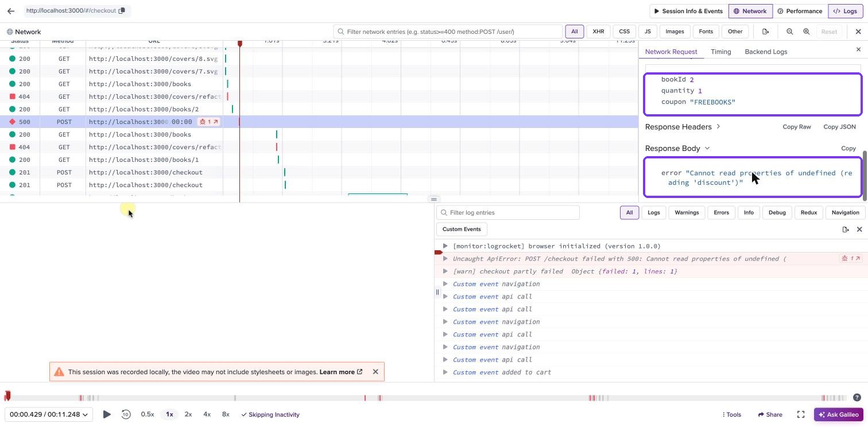Copy JSON request data

click(839, 127)
